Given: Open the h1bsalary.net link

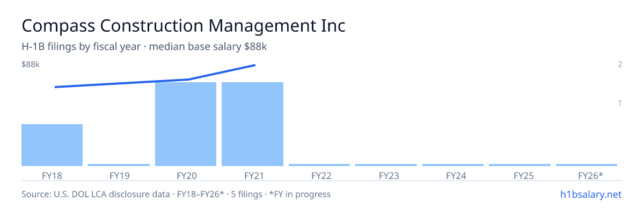Looking at the screenshot, I should (591, 194).
